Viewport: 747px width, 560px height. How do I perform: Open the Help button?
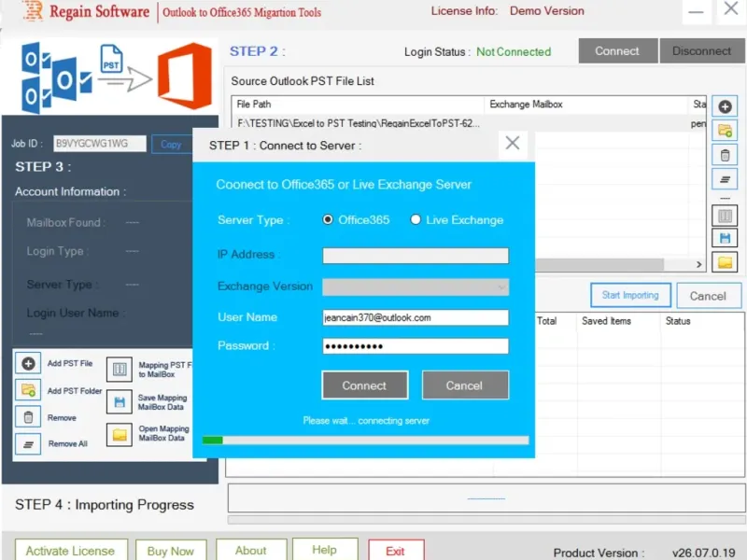point(324,550)
